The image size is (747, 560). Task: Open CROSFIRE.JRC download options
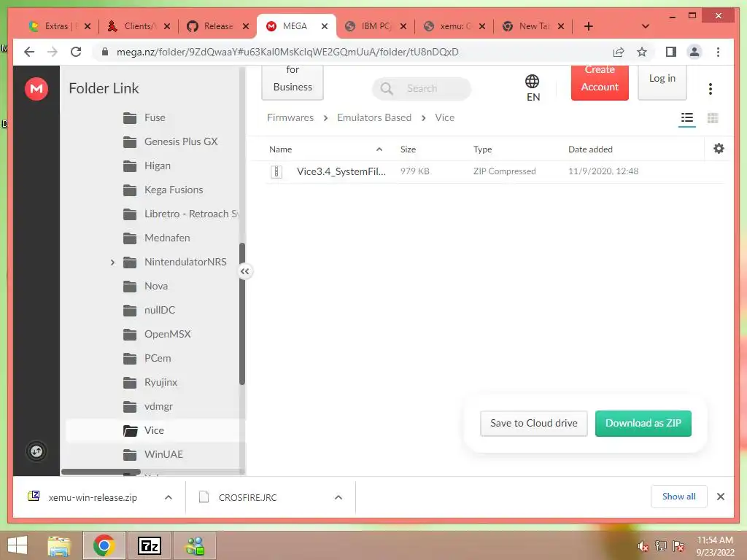(x=338, y=497)
